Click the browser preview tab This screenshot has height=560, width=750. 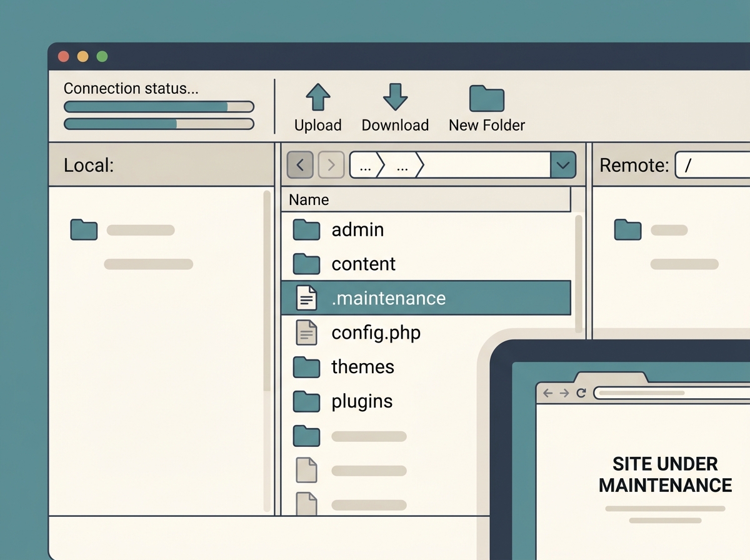(x=611, y=377)
